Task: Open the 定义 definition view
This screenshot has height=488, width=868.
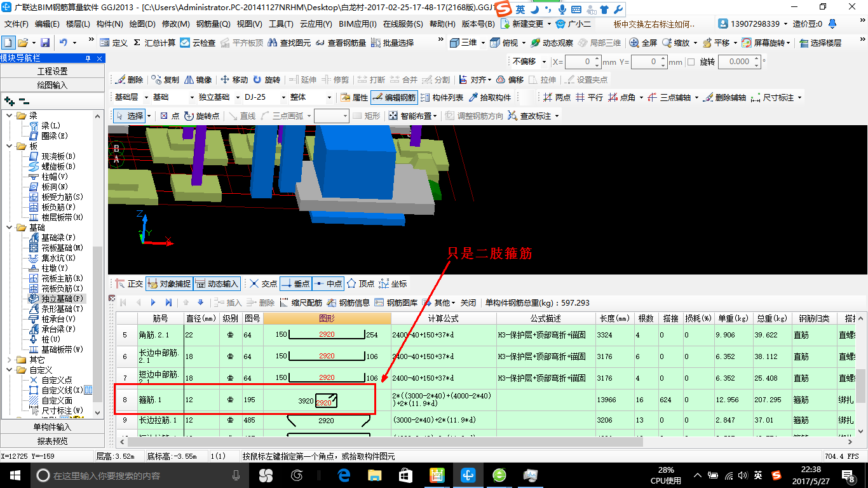Action: point(114,43)
